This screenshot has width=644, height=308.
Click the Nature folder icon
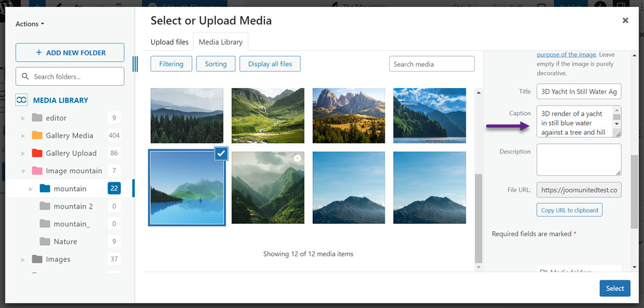tap(45, 241)
